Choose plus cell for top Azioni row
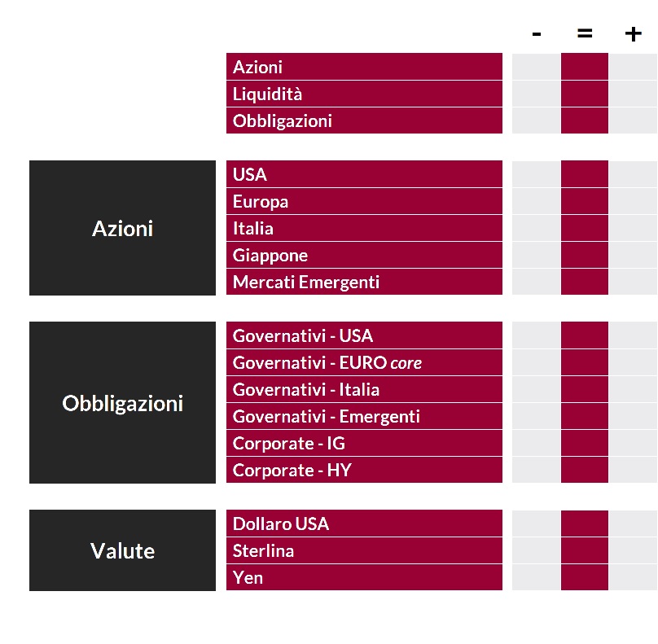The width and height of the screenshot is (658, 644). (x=634, y=67)
